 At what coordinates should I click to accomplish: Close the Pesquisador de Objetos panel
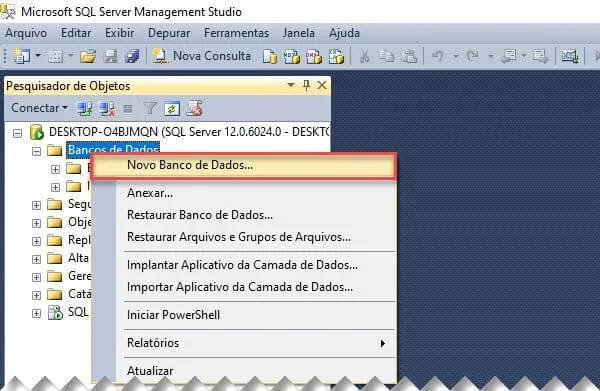(x=322, y=85)
